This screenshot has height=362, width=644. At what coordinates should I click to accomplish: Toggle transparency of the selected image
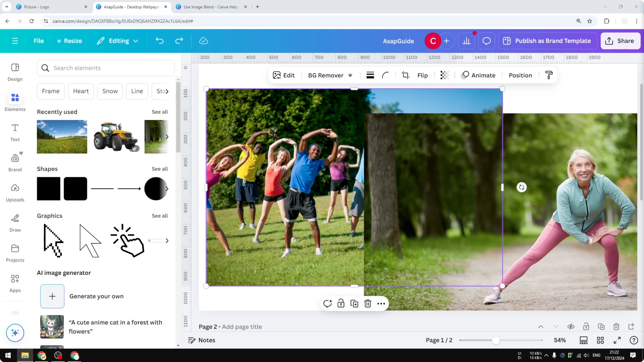click(444, 75)
